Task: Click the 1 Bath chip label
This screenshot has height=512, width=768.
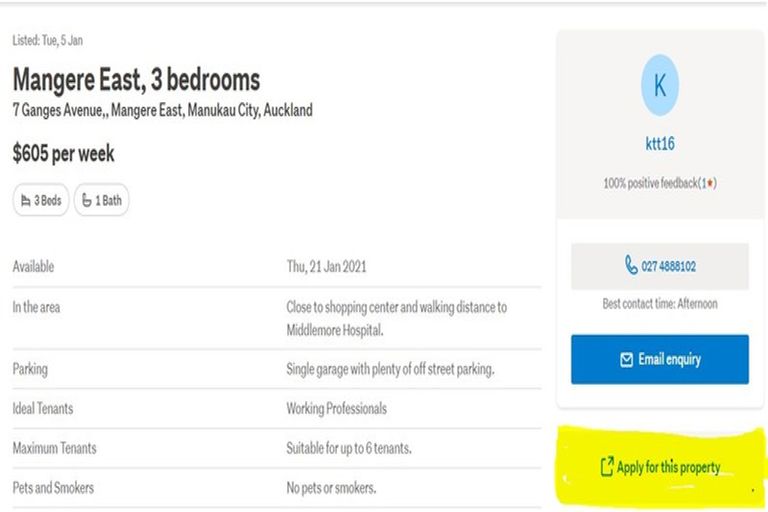Action: (108, 201)
